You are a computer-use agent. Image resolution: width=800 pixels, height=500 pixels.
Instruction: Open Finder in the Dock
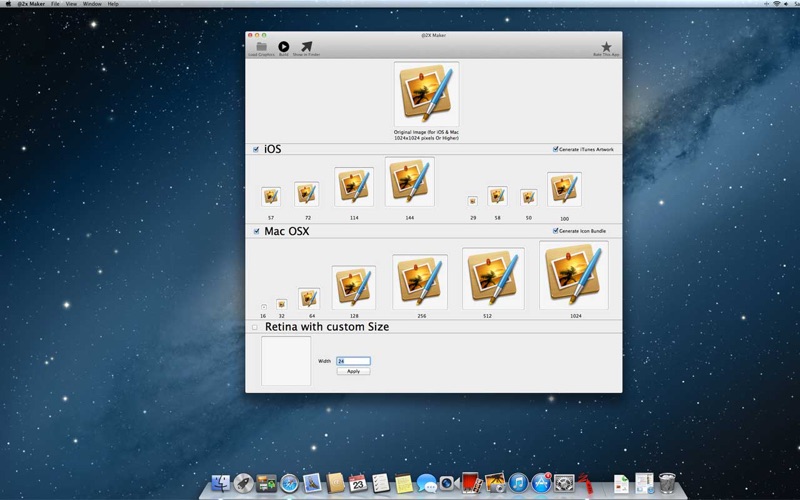[221, 483]
